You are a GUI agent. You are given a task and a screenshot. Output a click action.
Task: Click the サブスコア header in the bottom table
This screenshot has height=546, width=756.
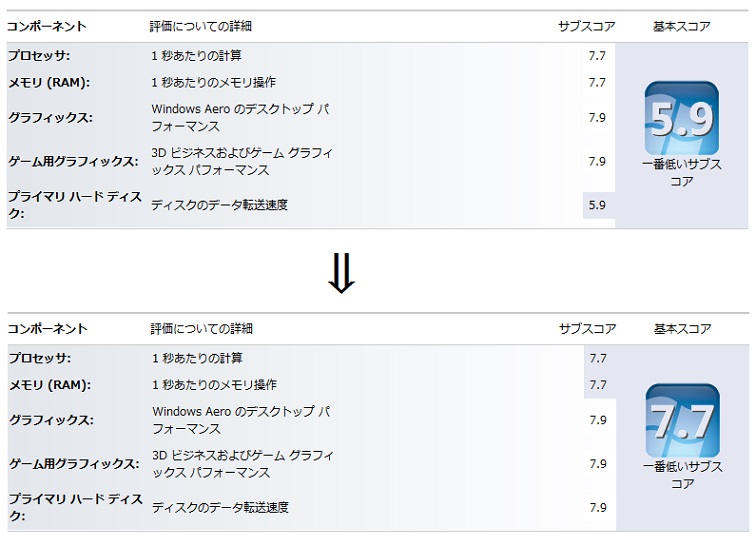coord(588,328)
